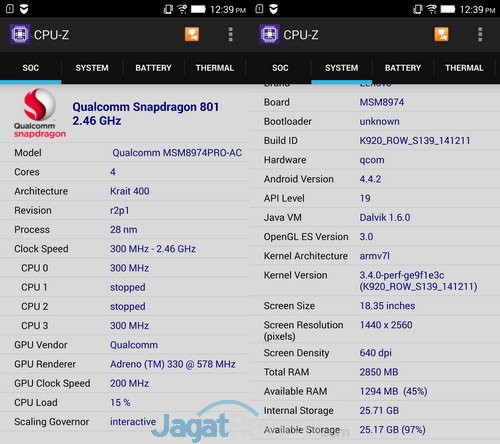Select the SOC tab in left screenshot
500x444 pixels.
tap(31, 68)
